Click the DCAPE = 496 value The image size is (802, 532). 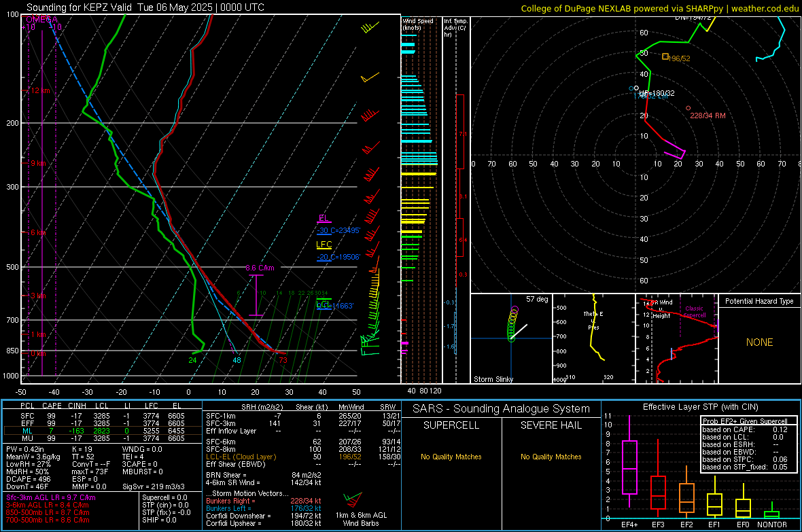28,479
